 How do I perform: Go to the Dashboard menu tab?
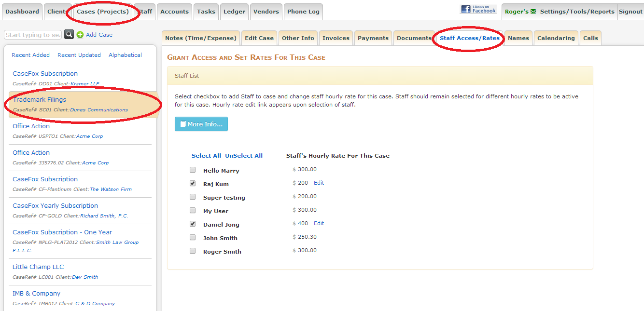coord(22,12)
